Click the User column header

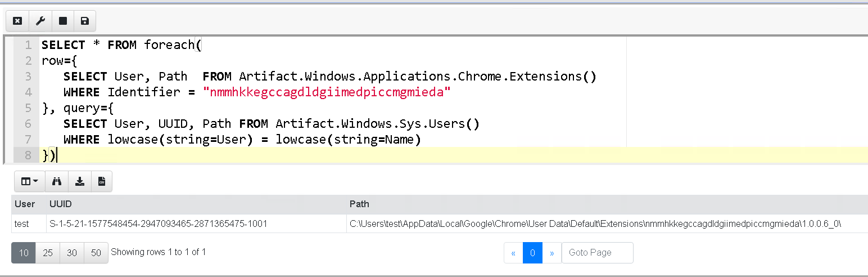tap(25, 204)
